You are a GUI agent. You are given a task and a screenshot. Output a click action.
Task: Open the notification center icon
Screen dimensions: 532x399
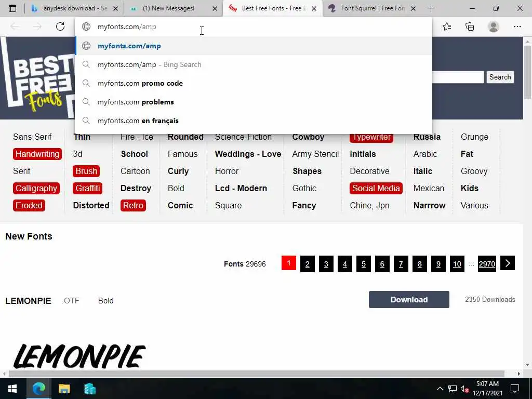515,389
